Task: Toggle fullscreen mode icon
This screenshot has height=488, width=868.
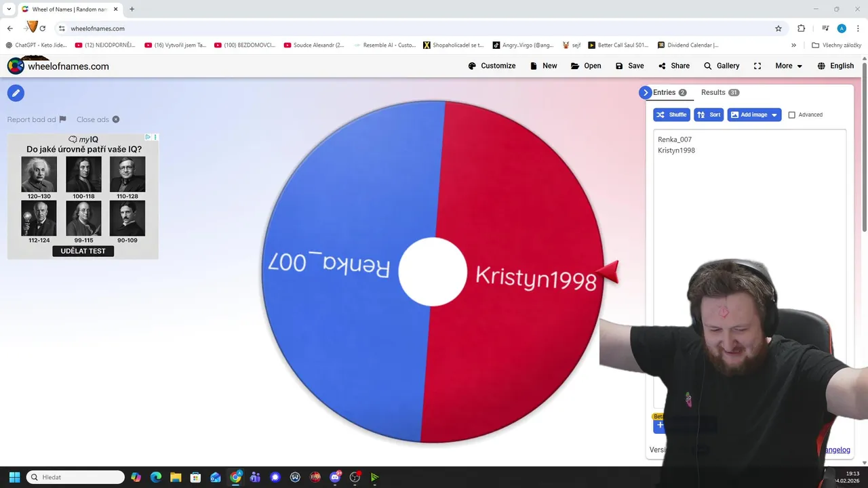Action: 757,66
